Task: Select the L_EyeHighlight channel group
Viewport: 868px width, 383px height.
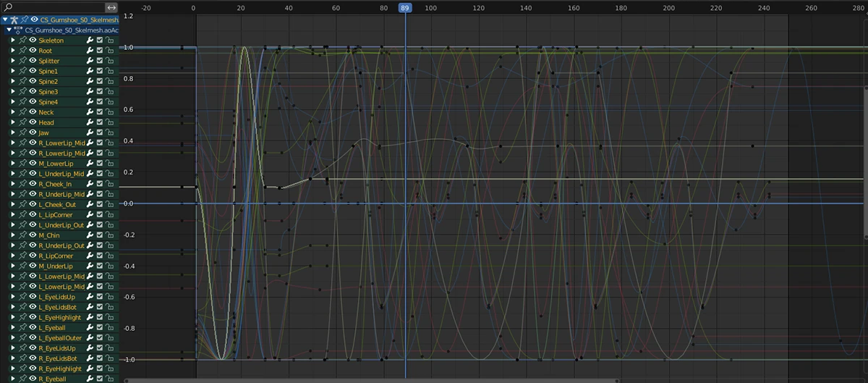Action: [56, 318]
